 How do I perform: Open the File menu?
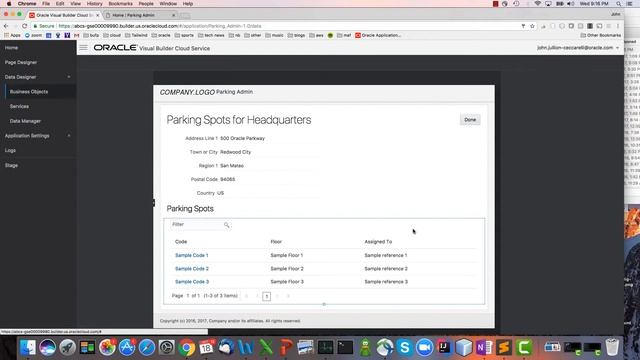pos(46,4)
